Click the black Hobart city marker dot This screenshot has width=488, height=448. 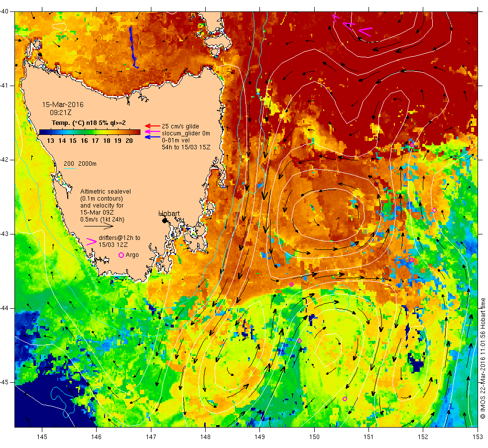point(164,221)
